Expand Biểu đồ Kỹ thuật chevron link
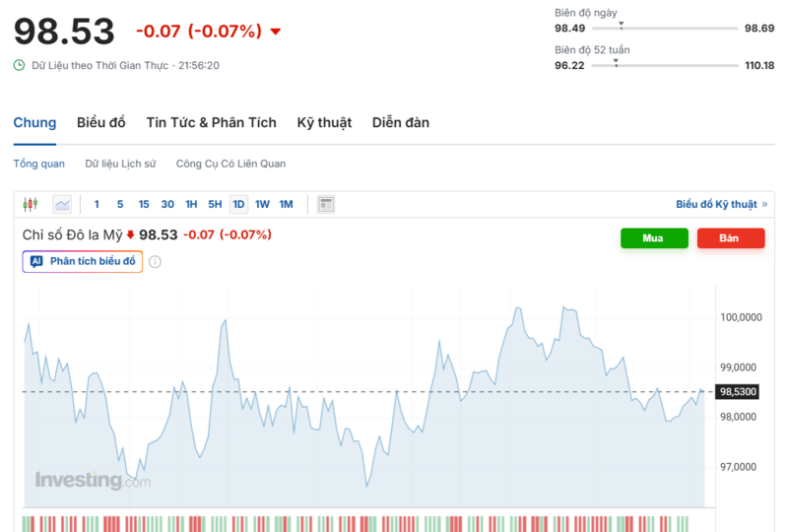This screenshot has width=788, height=532. click(x=764, y=204)
